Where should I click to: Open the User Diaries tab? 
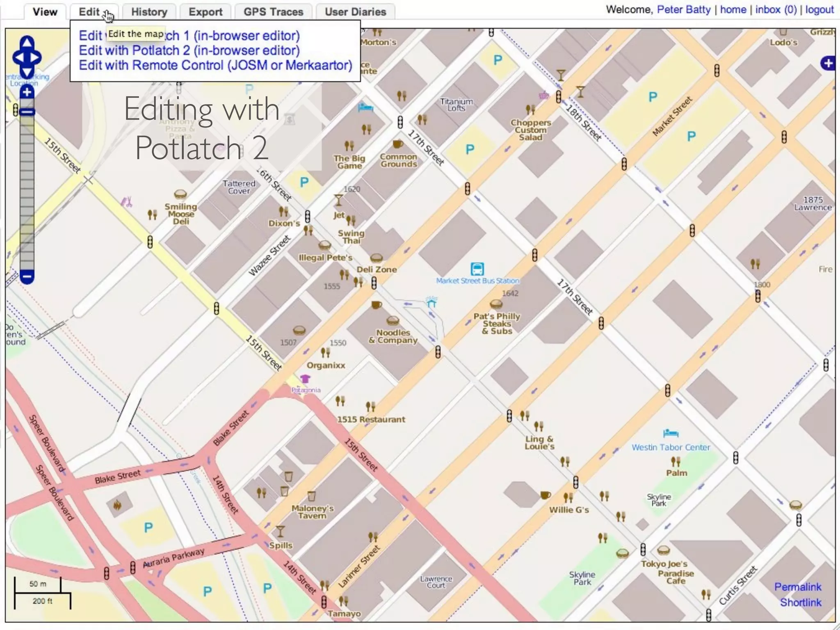click(355, 12)
